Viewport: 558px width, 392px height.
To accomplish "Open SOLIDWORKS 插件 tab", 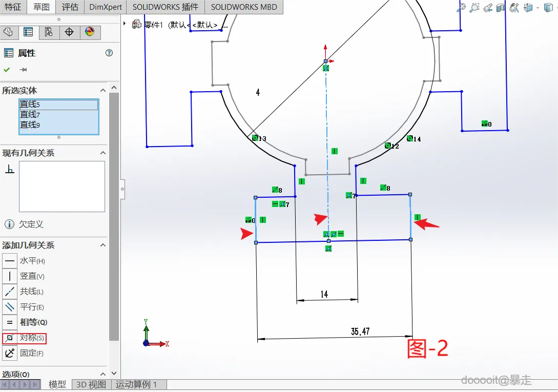I will [x=166, y=7].
